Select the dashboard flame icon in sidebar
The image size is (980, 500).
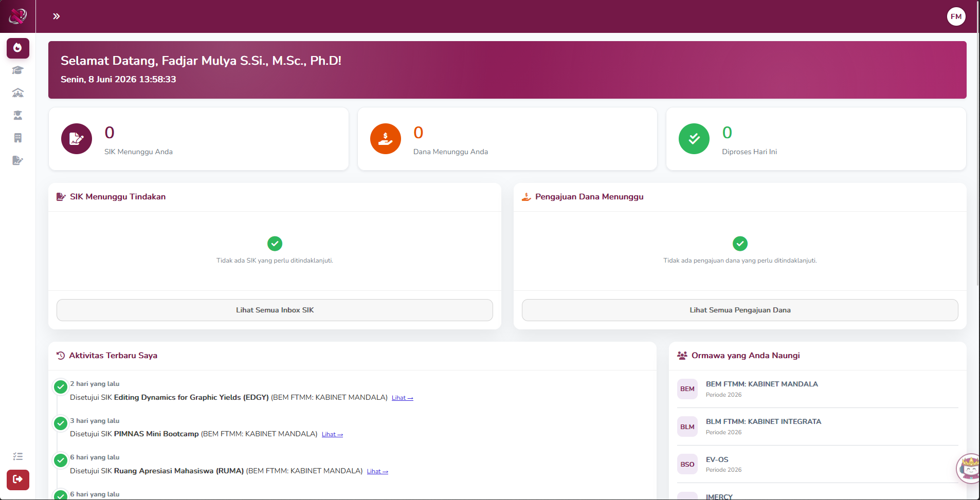(18, 48)
